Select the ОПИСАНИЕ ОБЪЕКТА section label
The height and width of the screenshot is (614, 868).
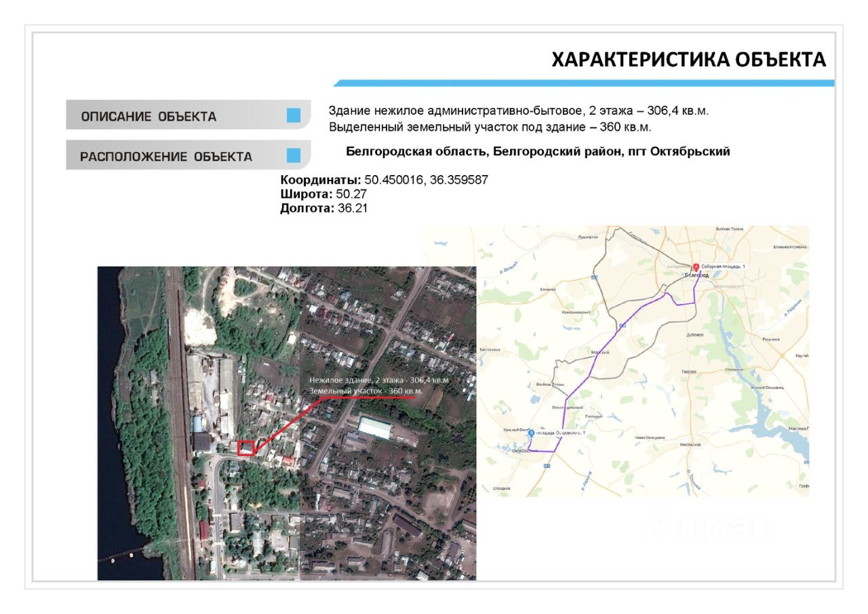(149, 117)
